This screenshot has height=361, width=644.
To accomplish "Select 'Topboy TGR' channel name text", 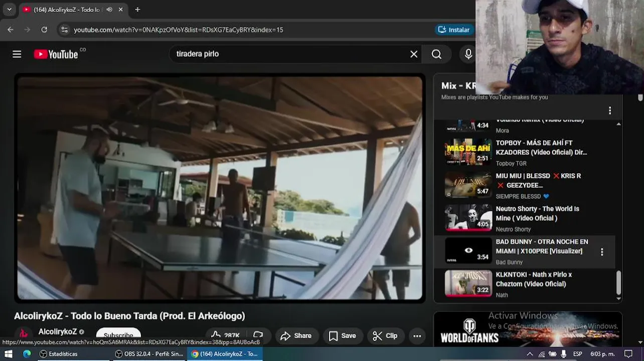I will (511, 163).
